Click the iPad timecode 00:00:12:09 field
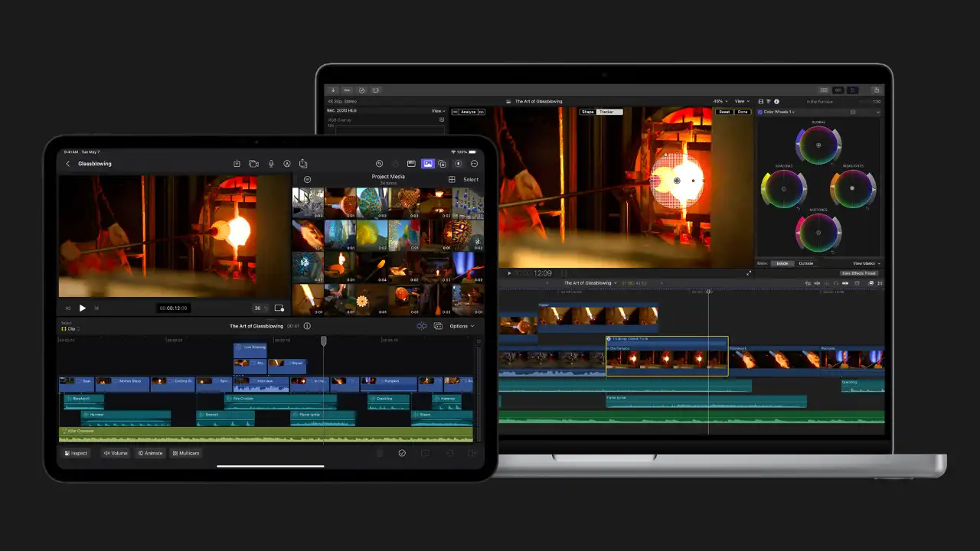Viewport: 980px width, 551px height. [x=173, y=308]
